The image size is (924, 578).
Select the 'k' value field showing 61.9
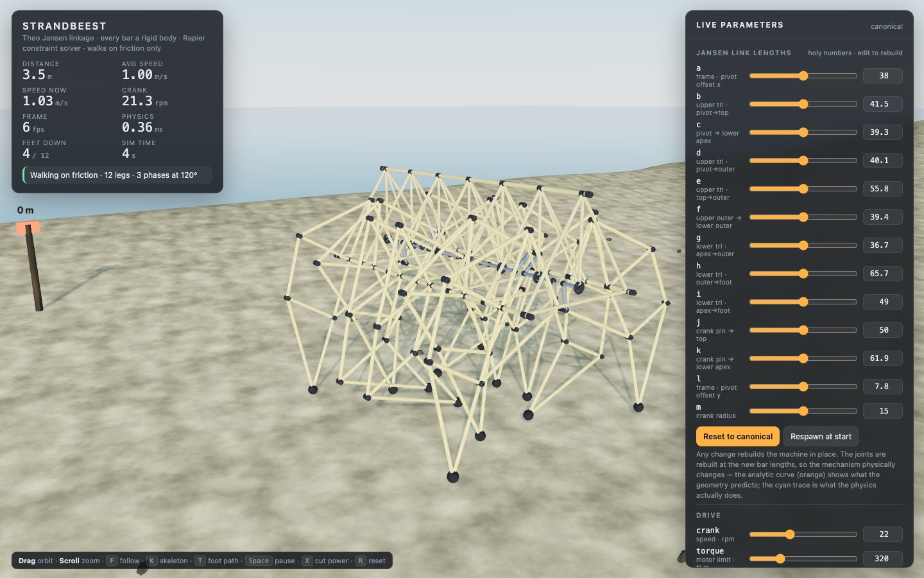(883, 358)
